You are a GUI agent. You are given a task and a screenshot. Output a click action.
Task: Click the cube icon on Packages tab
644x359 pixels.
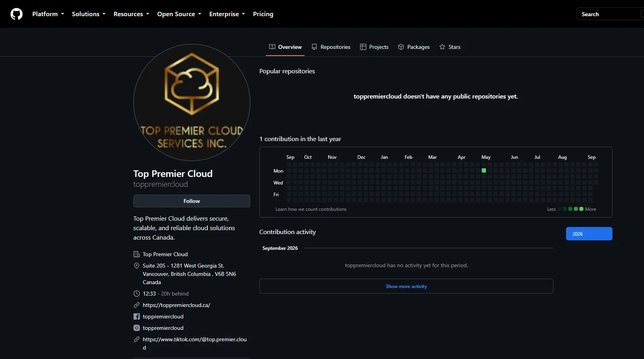click(x=401, y=47)
